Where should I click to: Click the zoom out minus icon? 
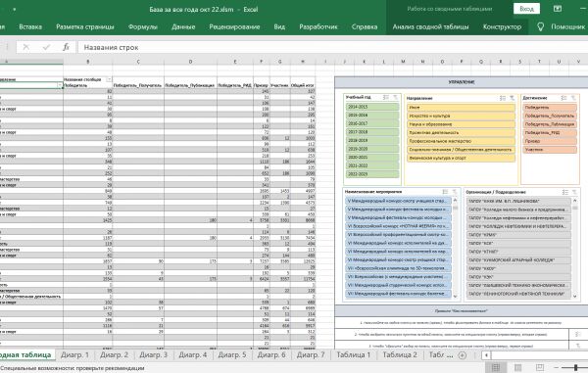557,368
